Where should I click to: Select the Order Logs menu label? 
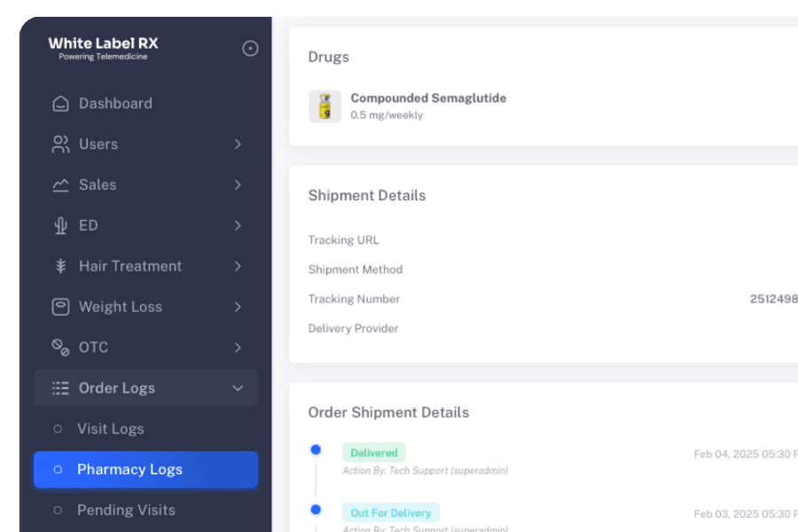116,388
